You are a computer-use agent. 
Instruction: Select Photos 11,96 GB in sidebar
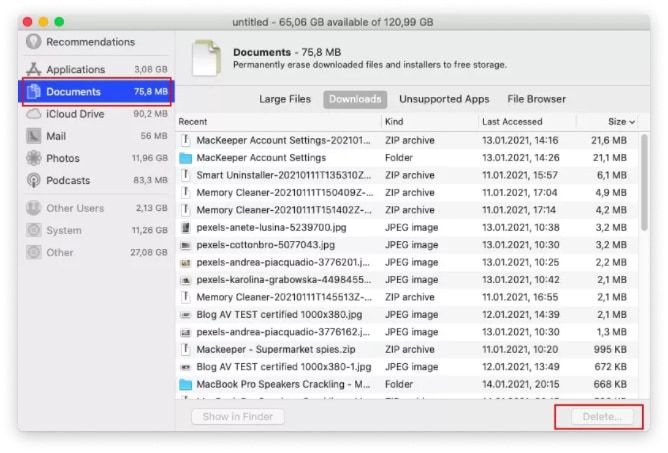coord(96,158)
